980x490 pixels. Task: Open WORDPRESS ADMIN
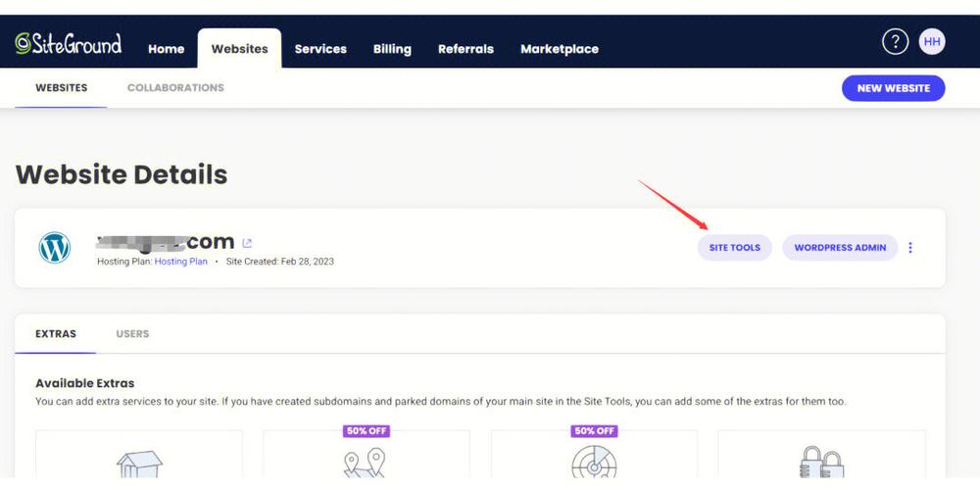(x=840, y=248)
